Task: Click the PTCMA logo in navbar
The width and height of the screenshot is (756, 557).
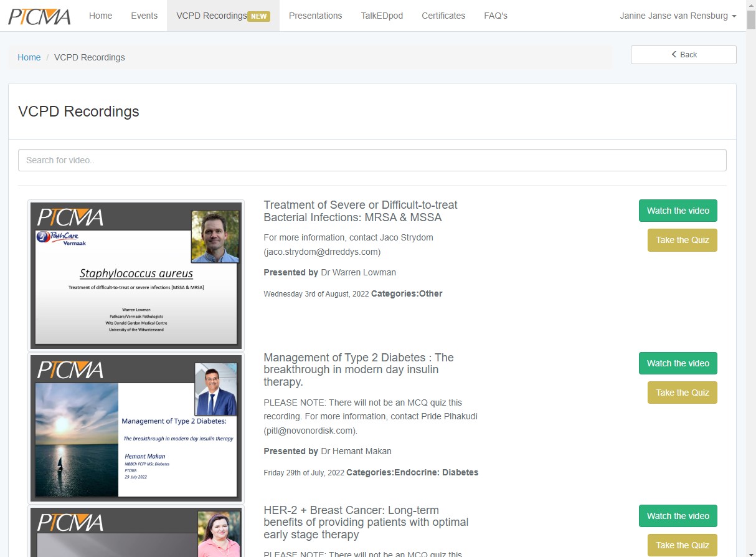Action: click(39, 16)
